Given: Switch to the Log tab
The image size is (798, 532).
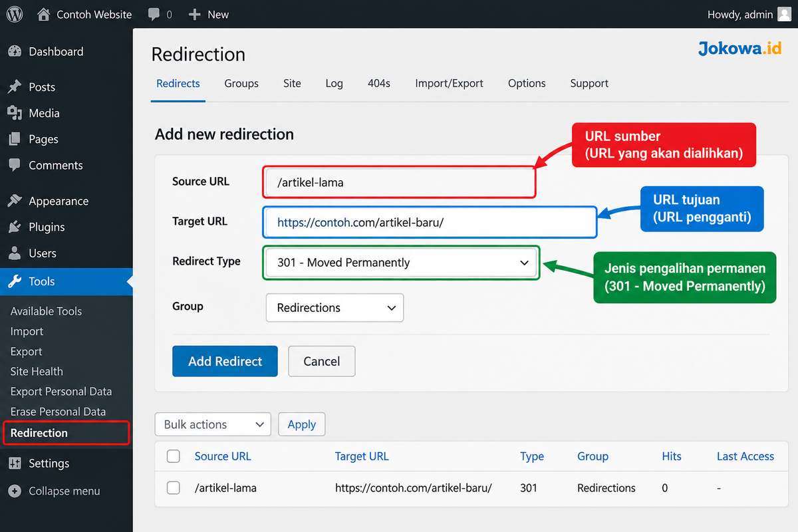Looking at the screenshot, I should coord(334,83).
